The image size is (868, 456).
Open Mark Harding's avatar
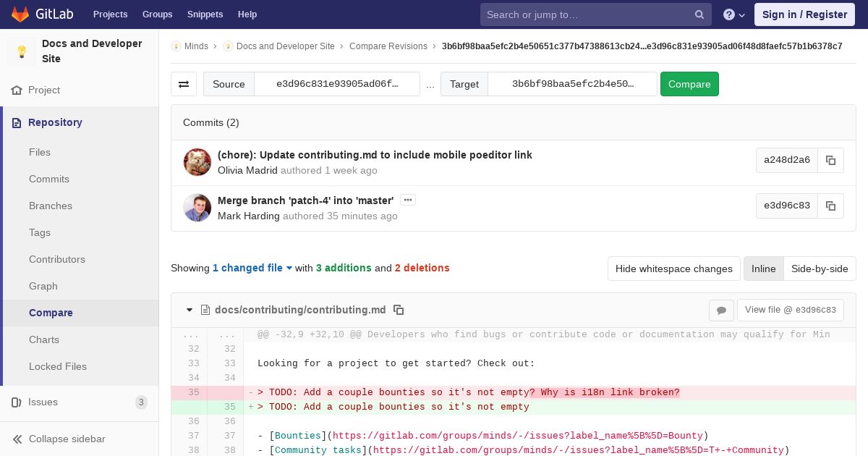[197, 208]
